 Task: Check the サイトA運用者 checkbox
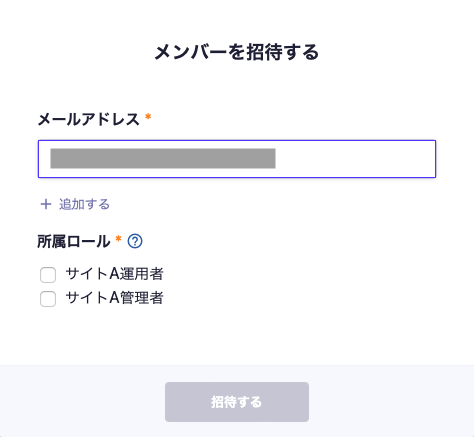coord(48,275)
